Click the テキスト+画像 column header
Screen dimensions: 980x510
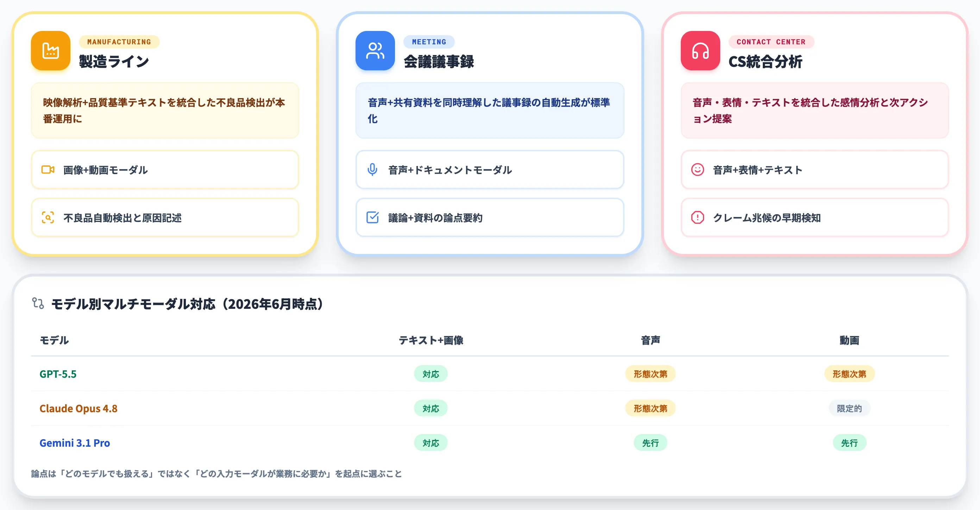click(431, 340)
